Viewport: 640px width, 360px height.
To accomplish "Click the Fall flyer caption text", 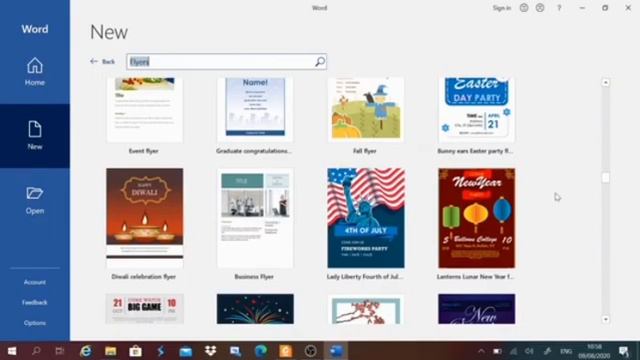I will click(x=364, y=151).
